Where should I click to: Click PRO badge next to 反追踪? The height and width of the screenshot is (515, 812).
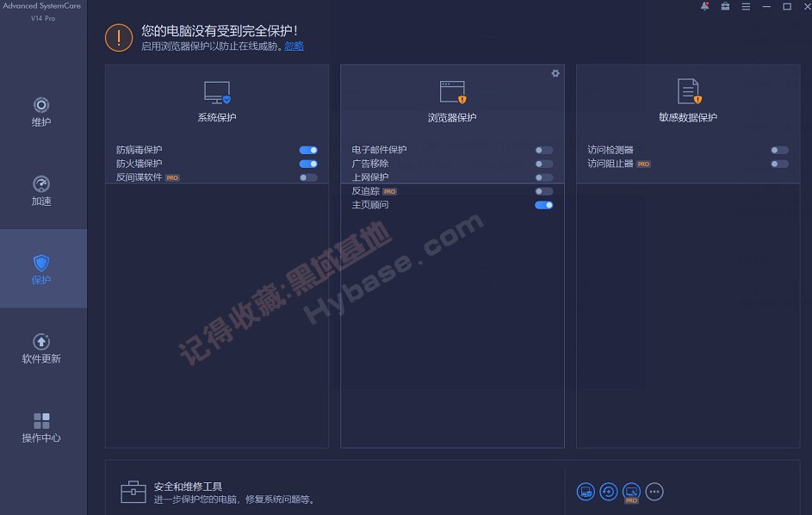pos(389,192)
